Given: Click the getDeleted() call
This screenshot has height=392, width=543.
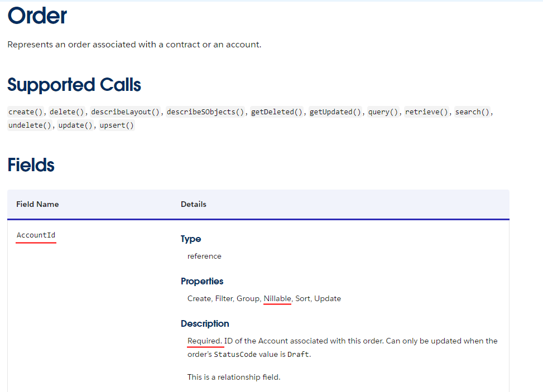Looking at the screenshot, I should click(x=277, y=112).
